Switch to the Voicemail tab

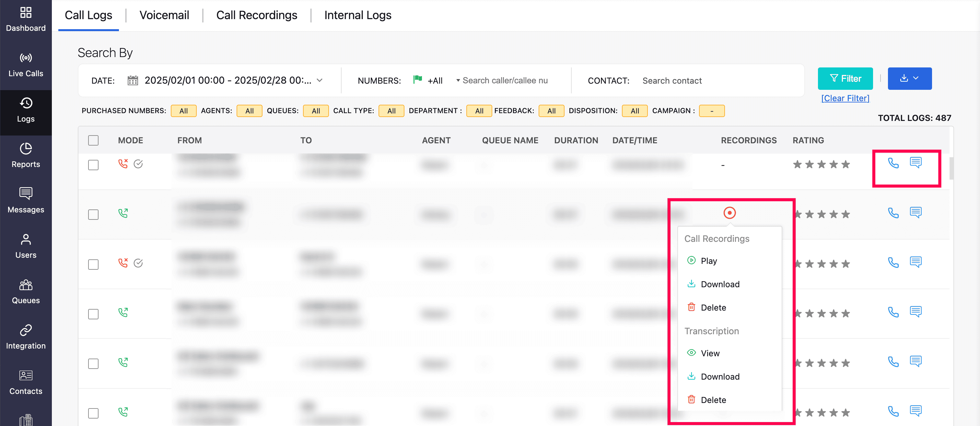pyautogui.click(x=164, y=15)
